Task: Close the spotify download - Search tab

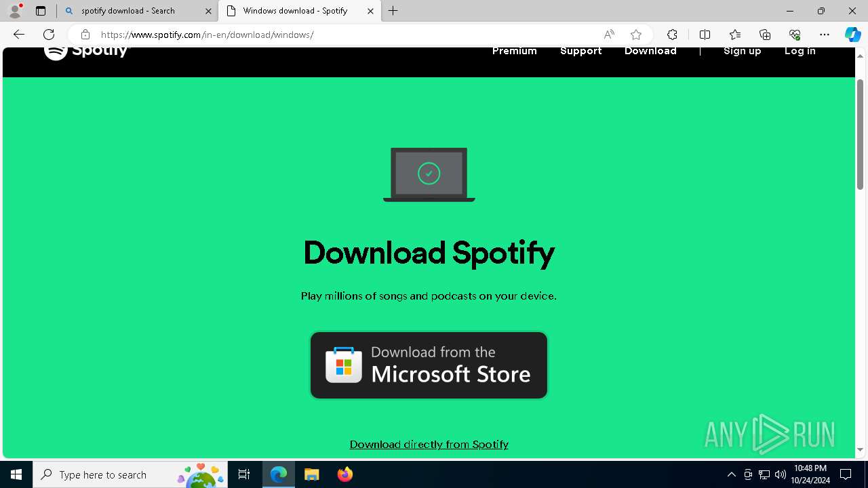Action: pos(208,11)
